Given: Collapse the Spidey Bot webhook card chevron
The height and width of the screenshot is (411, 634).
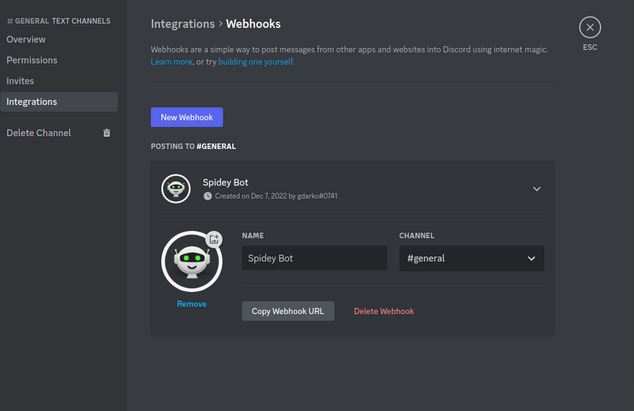Looking at the screenshot, I should (x=537, y=189).
